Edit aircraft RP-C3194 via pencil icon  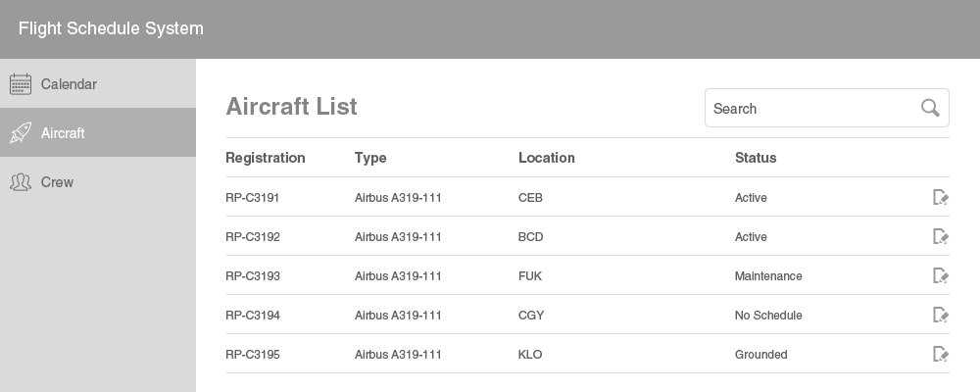941,316
